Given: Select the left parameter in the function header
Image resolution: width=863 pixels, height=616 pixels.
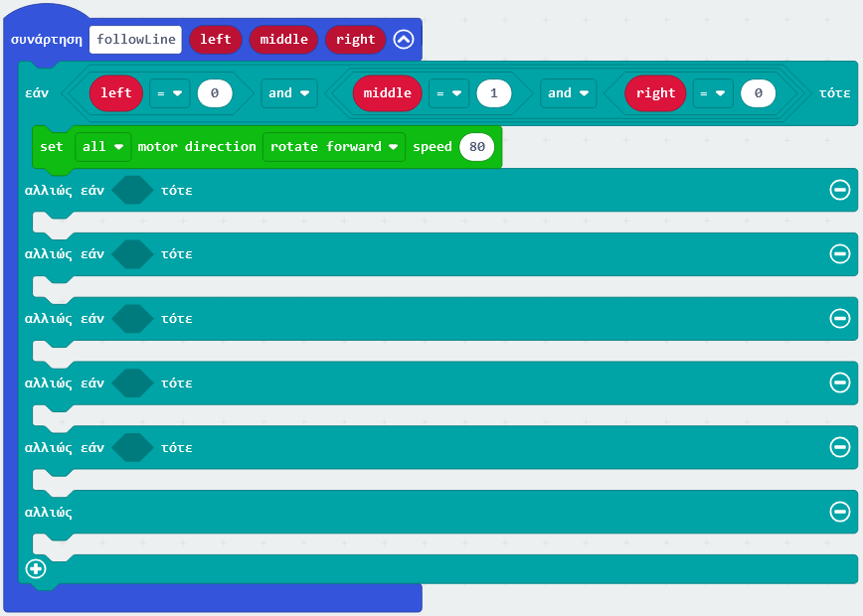Looking at the screenshot, I should point(215,40).
